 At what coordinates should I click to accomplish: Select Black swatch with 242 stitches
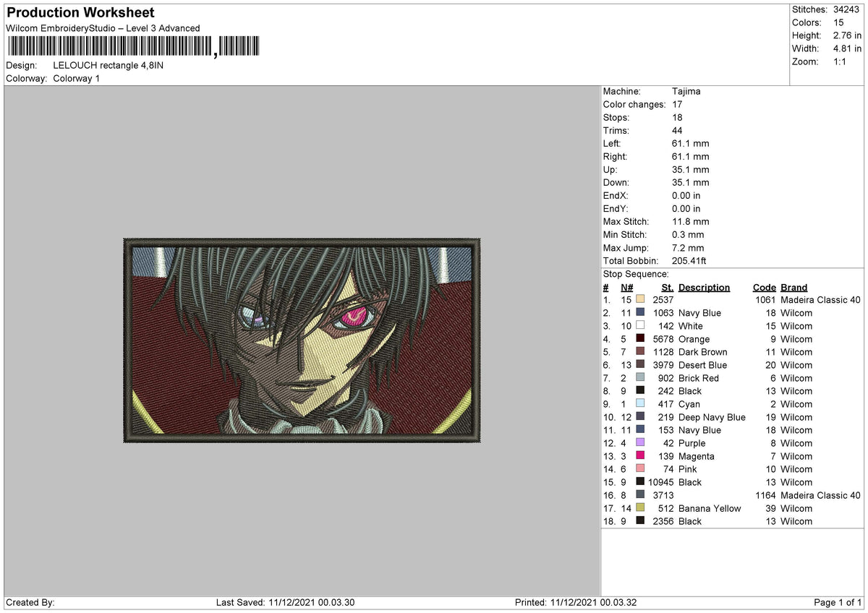click(640, 391)
